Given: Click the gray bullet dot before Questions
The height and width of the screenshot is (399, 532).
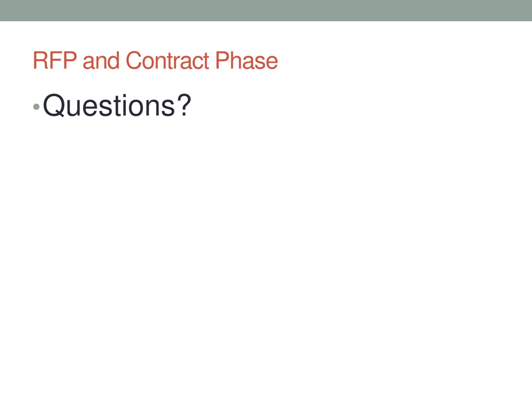Looking at the screenshot, I should click(x=36, y=107).
